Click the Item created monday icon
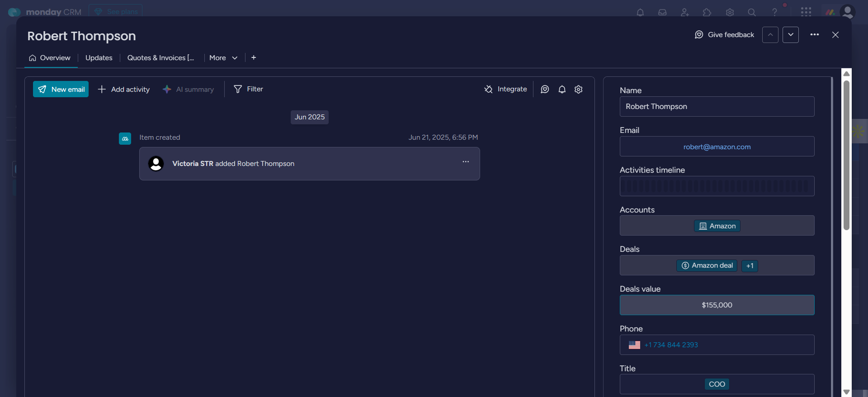Viewport: 868px width, 397px height. point(125,138)
